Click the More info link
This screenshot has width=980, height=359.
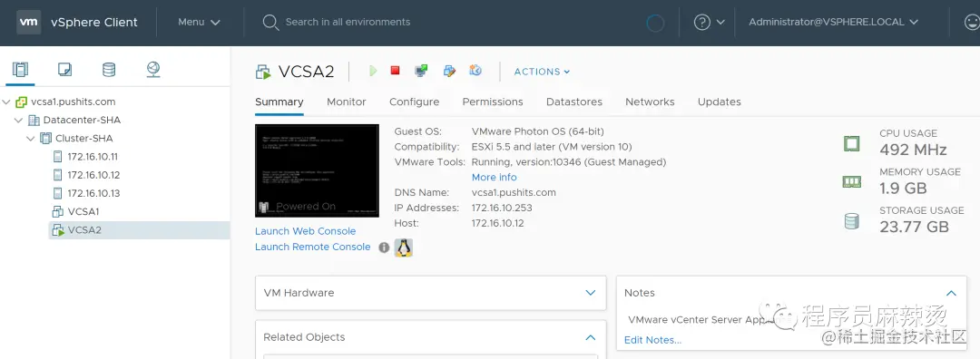click(x=495, y=178)
